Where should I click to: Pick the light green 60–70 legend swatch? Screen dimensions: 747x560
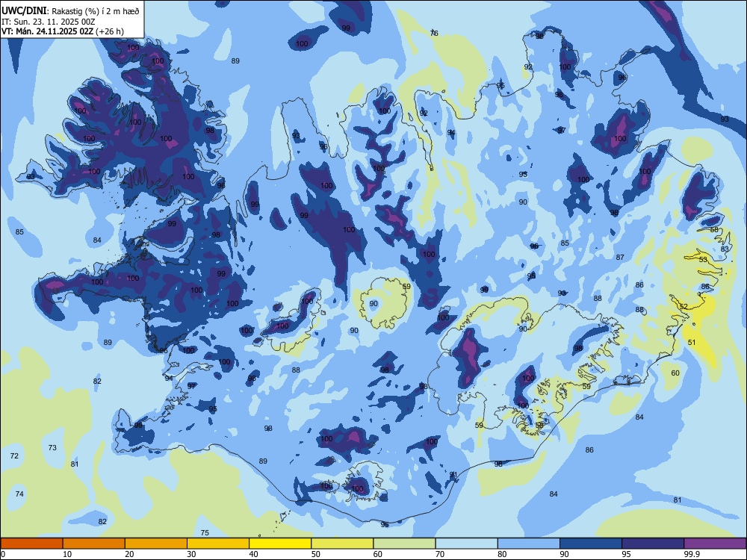(x=404, y=544)
